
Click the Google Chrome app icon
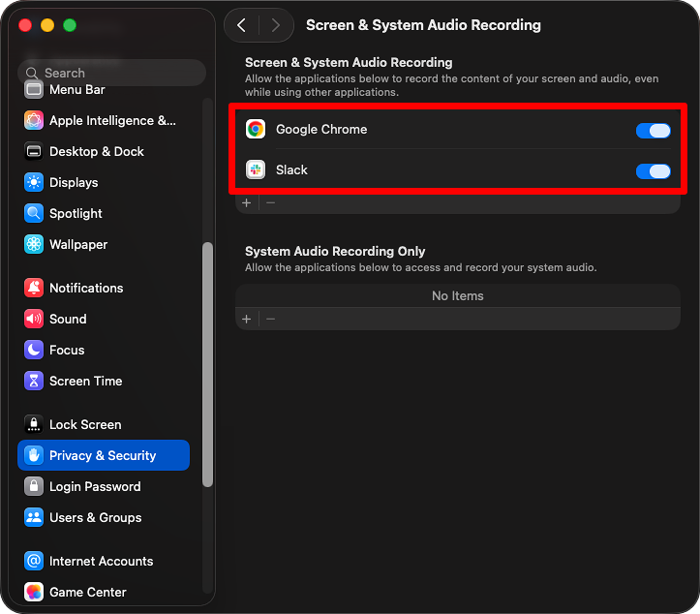(x=256, y=129)
